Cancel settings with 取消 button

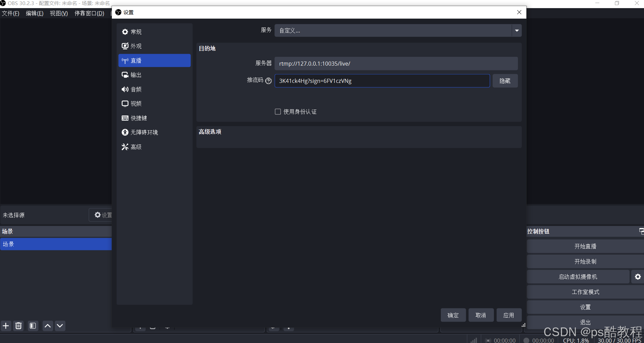[x=481, y=315]
